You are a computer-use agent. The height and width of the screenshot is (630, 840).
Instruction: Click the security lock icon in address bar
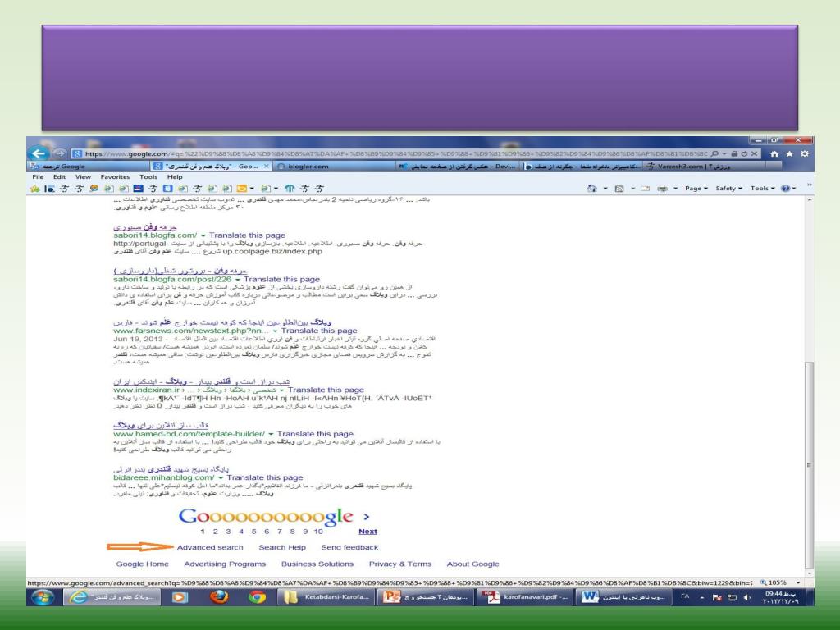pyautogui.click(x=734, y=153)
